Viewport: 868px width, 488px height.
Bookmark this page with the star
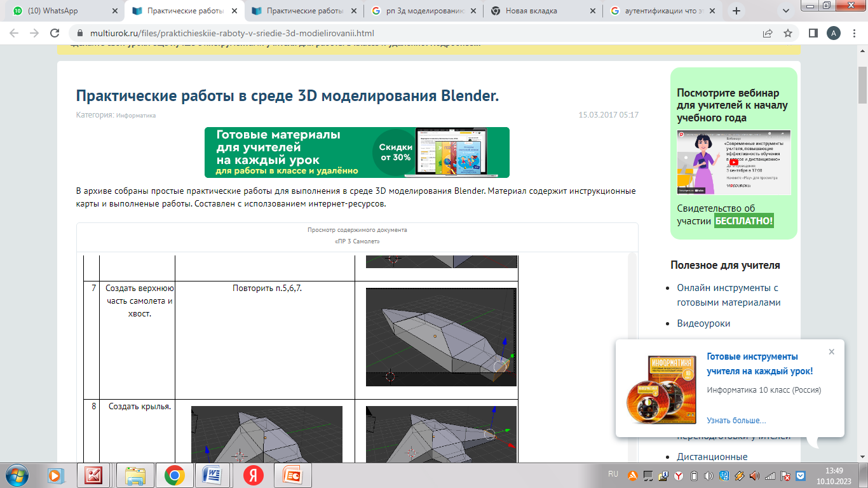point(788,33)
